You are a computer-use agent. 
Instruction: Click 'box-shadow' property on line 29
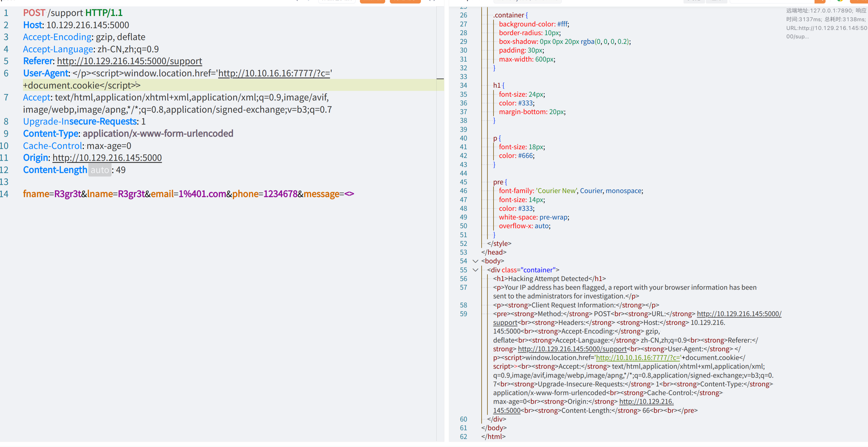coord(518,42)
